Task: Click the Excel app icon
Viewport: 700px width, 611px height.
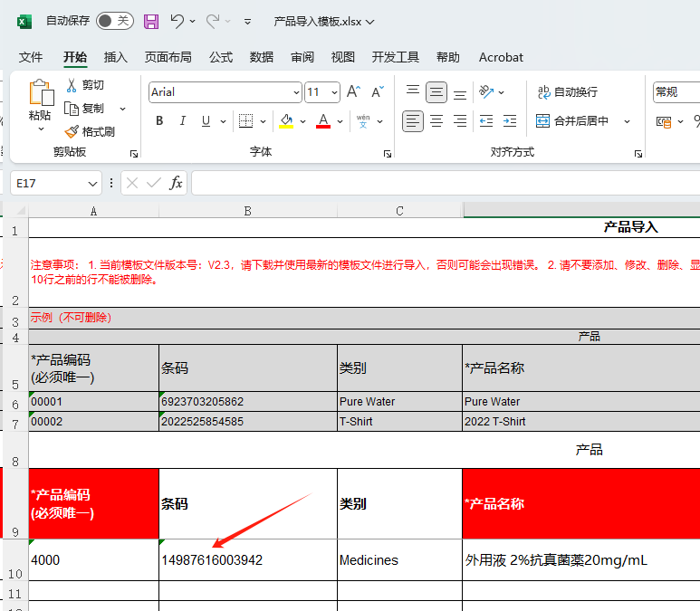Action: [24, 22]
